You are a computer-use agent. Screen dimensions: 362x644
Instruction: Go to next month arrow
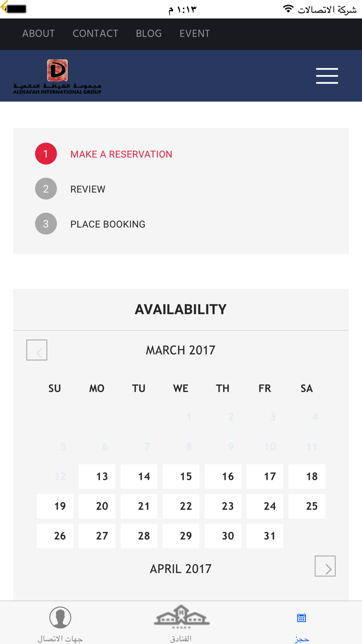coord(325,566)
